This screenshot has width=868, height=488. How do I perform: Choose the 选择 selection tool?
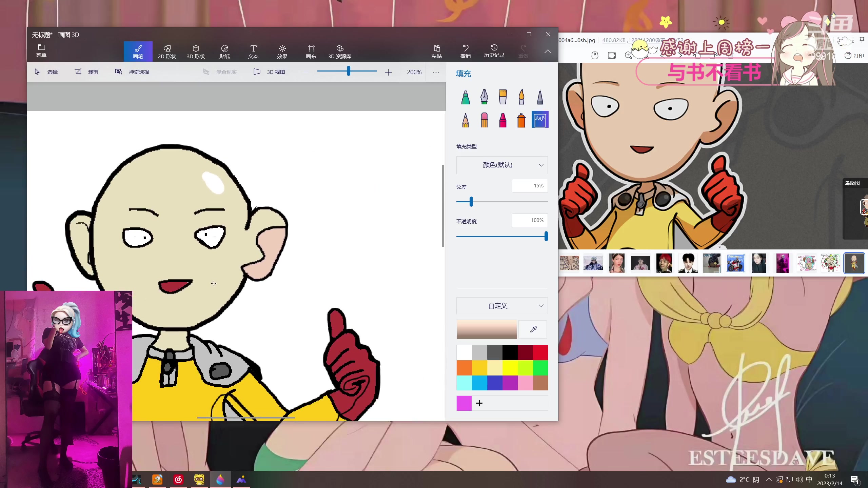coord(46,72)
